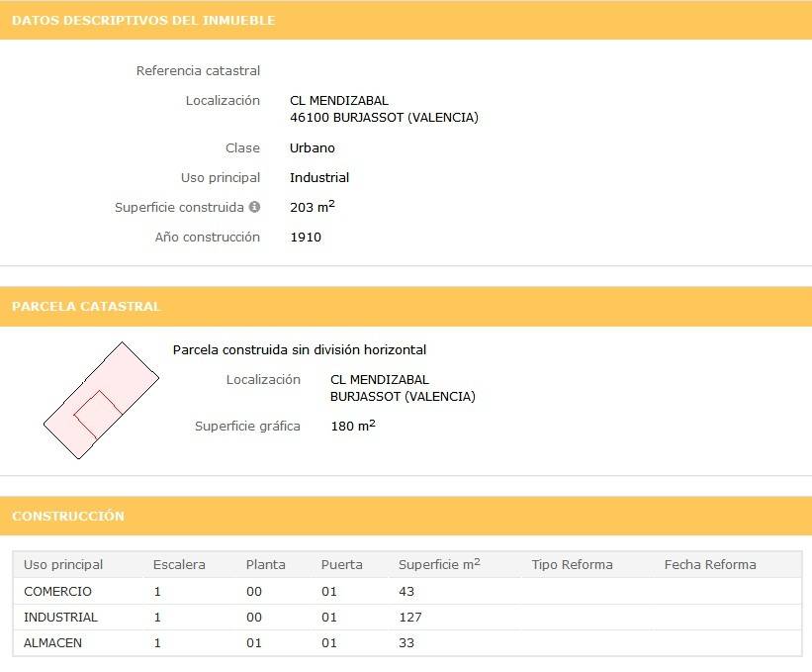812x672 pixels.
Task: Click the 'Planta' column header
Action: [266, 565]
